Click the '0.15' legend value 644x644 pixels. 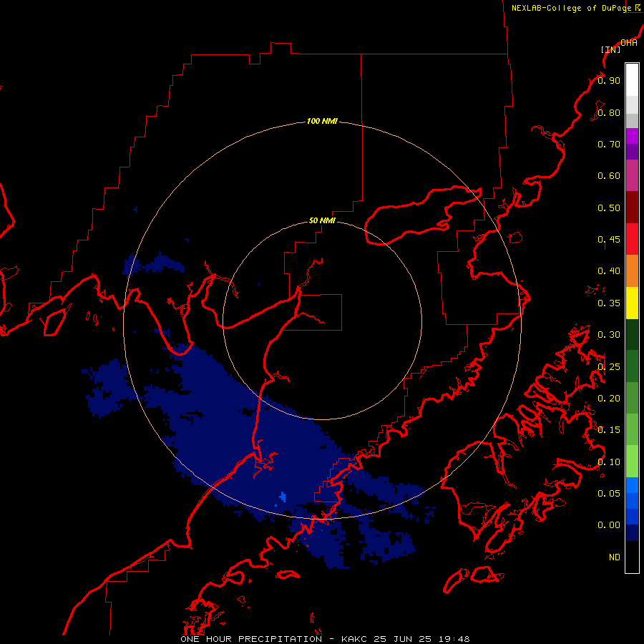click(609, 430)
